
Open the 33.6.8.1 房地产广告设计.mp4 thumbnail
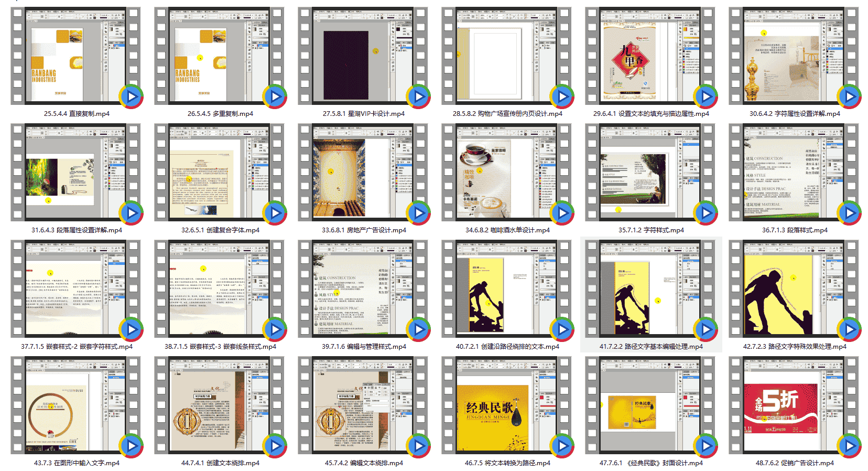tap(363, 172)
